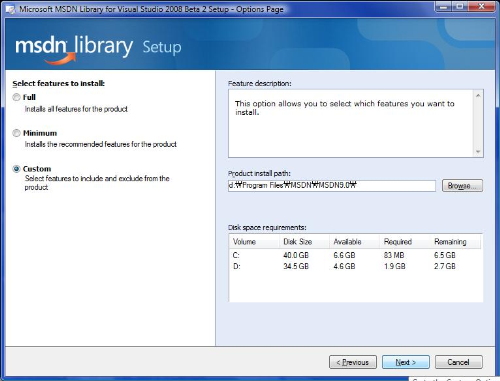
Task: Select the Minimum installation option
Action: 16,133
